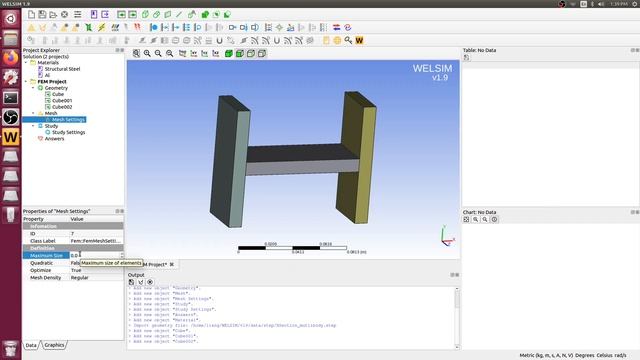Collapse the Materials tree node

pos(26,63)
